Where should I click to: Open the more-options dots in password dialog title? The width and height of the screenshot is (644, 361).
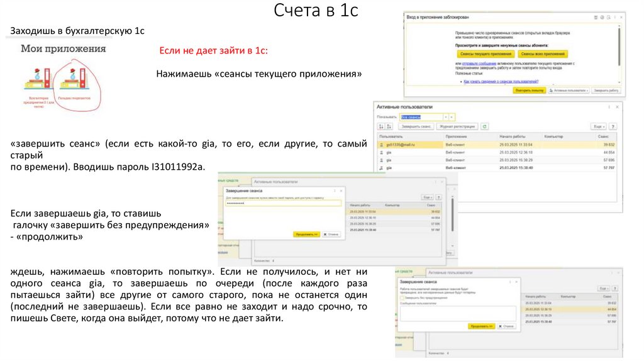click(x=335, y=191)
